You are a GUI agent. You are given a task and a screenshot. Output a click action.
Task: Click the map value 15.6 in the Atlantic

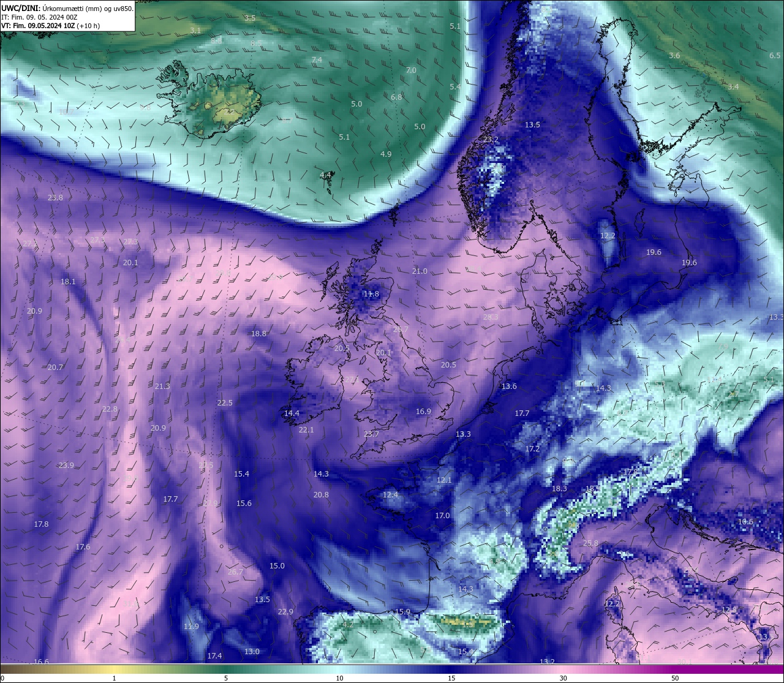pyautogui.click(x=244, y=503)
